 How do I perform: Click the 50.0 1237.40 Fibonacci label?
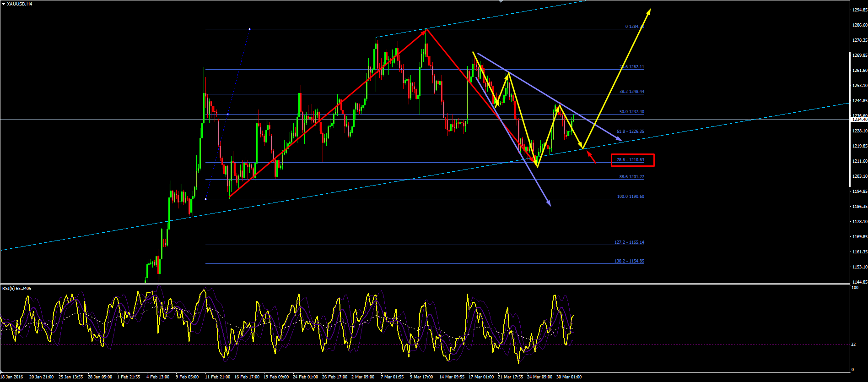point(631,112)
